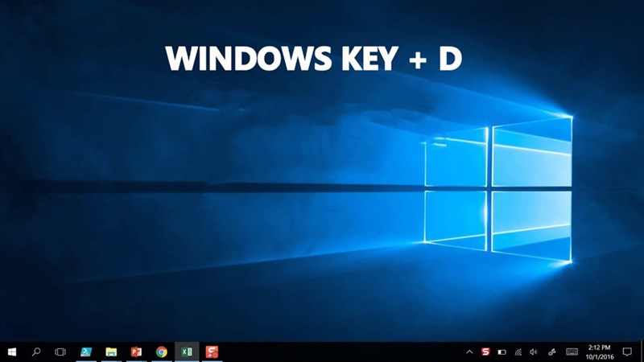Open File Explorer from taskbar
Viewport: 644px width, 362px height.
click(x=111, y=352)
